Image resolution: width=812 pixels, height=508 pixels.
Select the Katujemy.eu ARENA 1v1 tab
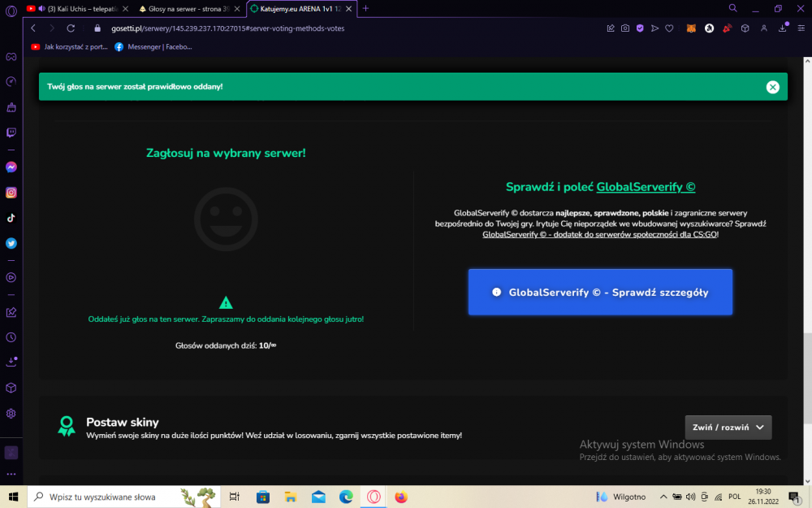300,9
